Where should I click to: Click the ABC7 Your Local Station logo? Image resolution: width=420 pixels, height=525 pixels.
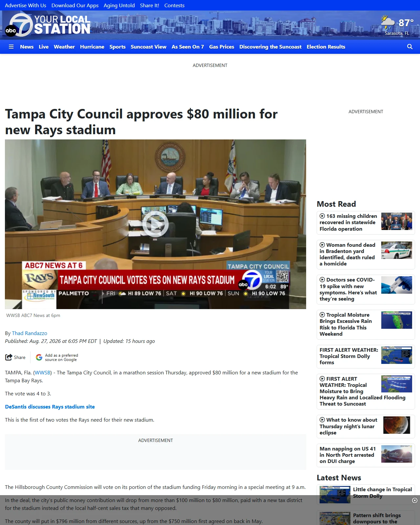pyautogui.click(x=48, y=25)
